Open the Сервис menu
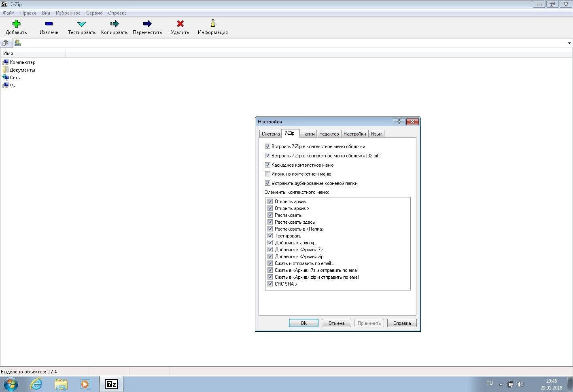Screen dimensions: 573x392 pos(94,13)
